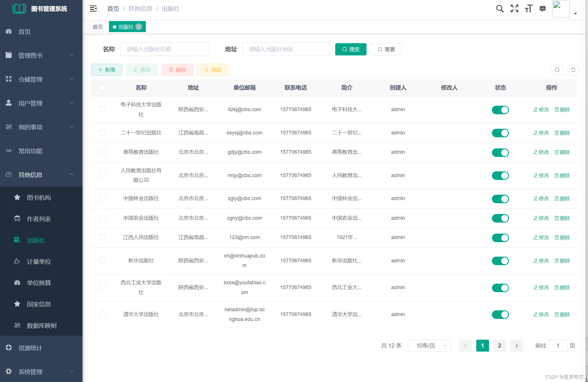Image resolution: width=588 pixels, height=382 pixels.
Task: Tick the select-all checkbox in table header
Action: pyautogui.click(x=103, y=88)
